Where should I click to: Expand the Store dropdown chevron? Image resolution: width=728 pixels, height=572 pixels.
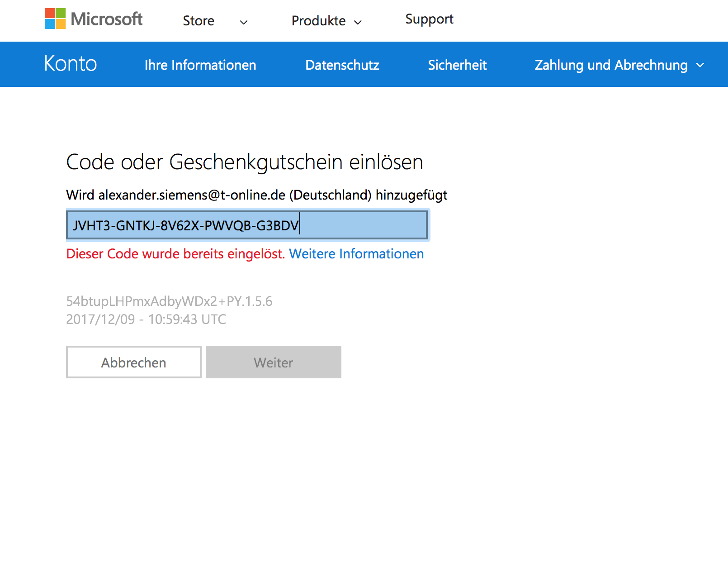click(244, 22)
